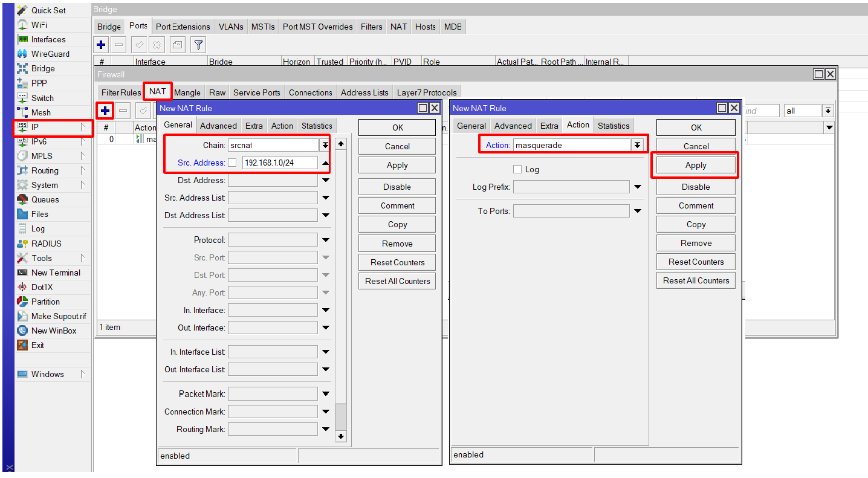Viewport: 868px width, 478px height.
Task: Click the scroll down arrow in General tab
Action: click(341, 436)
